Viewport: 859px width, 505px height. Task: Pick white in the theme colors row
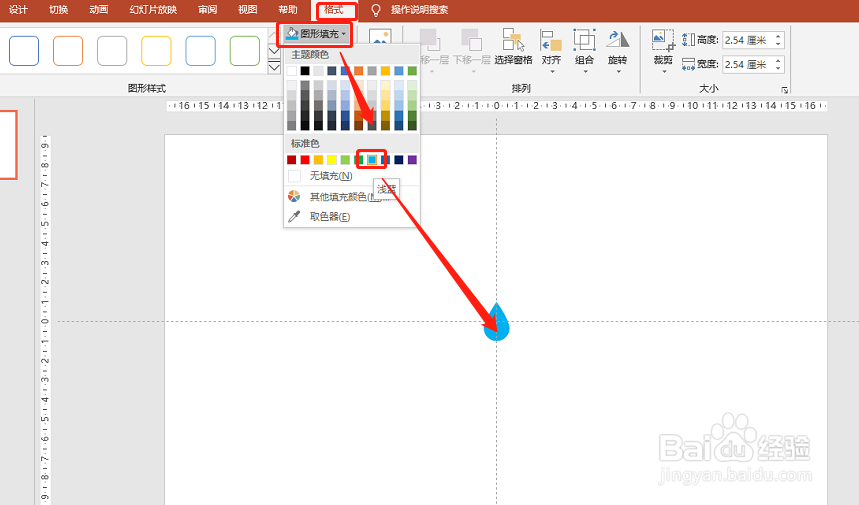point(291,71)
